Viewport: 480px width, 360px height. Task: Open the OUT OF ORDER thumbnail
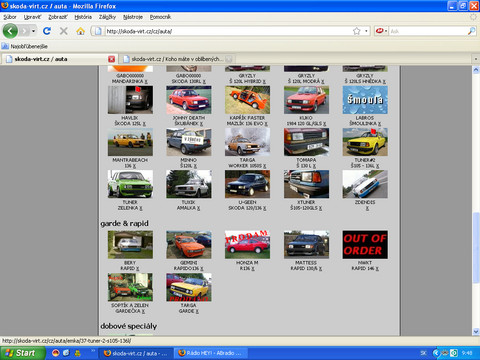[x=365, y=245]
